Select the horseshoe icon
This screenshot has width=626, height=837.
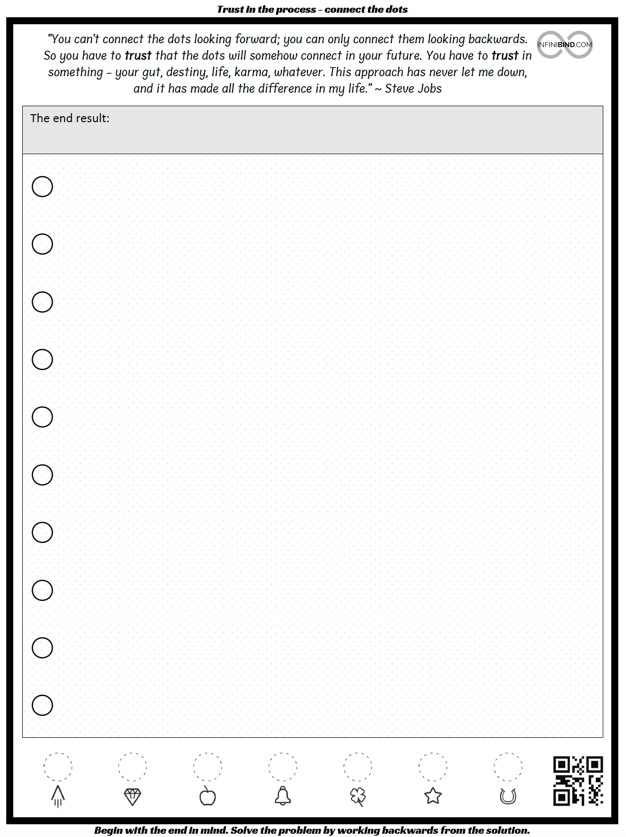pyautogui.click(x=508, y=796)
